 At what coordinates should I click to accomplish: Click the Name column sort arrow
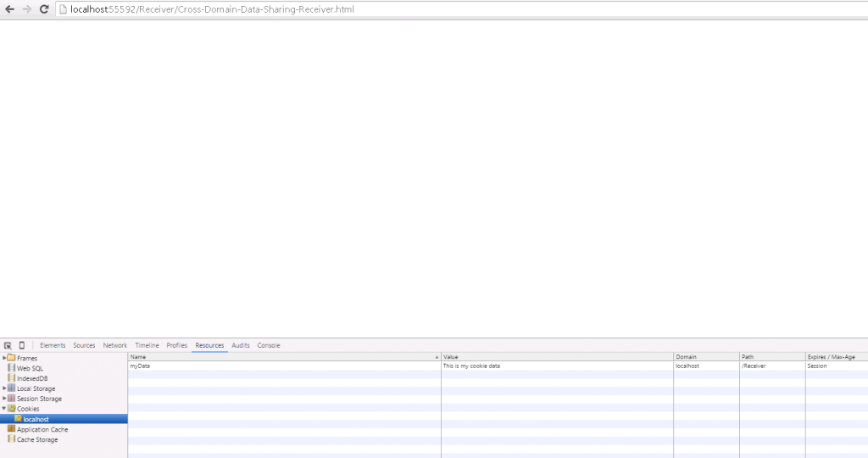pos(437,357)
